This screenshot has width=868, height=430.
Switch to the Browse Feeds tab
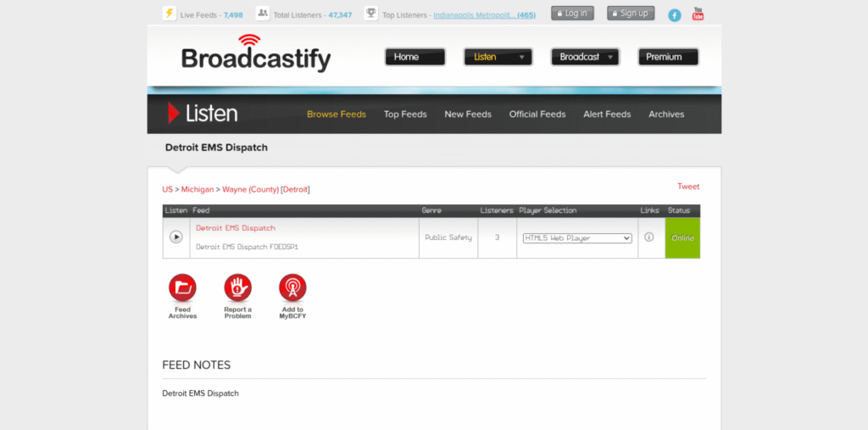[337, 114]
